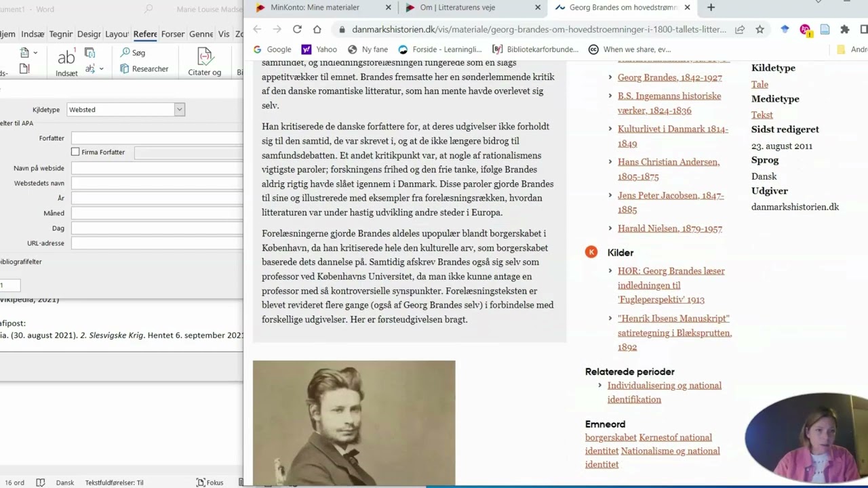Open the Referencer ribbon tab
The image size is (868, 488).
[145, 34]
